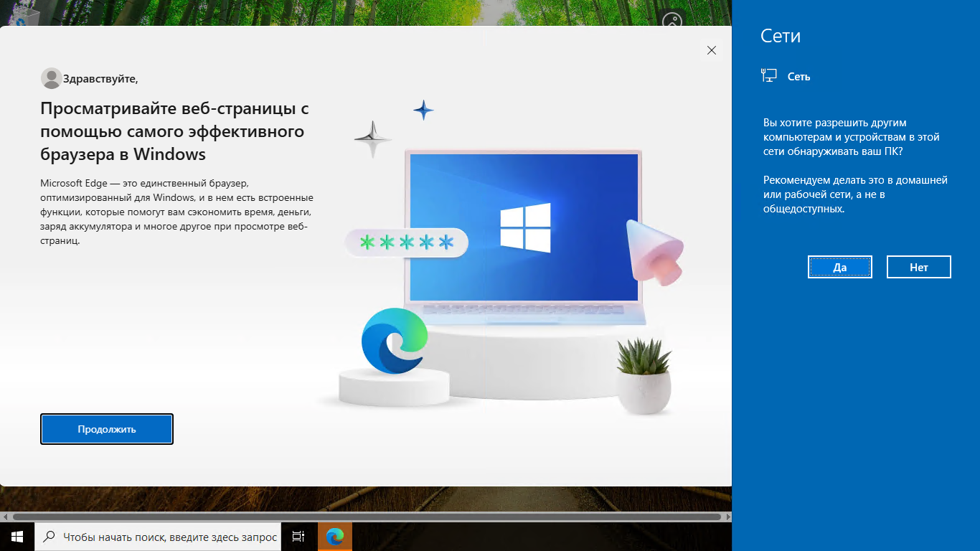980x551 pixels.
Task: Click the Продолжить button
Action: [x=107, y=429]
